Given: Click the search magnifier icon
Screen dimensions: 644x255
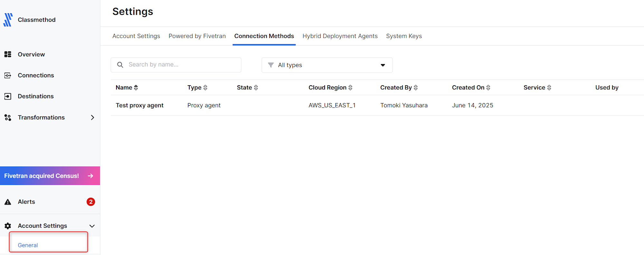Looking at the screenshot, I should click(x=120, y=65).
